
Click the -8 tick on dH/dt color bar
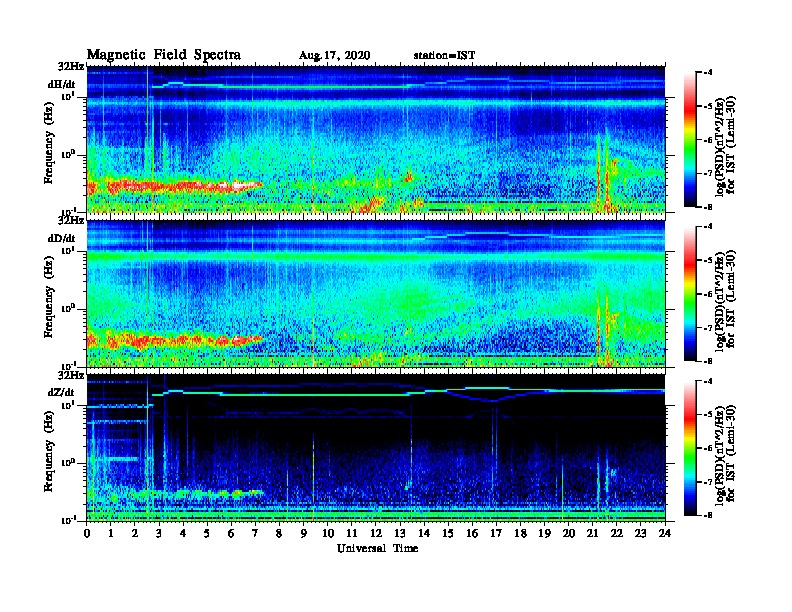coord(708,207)
